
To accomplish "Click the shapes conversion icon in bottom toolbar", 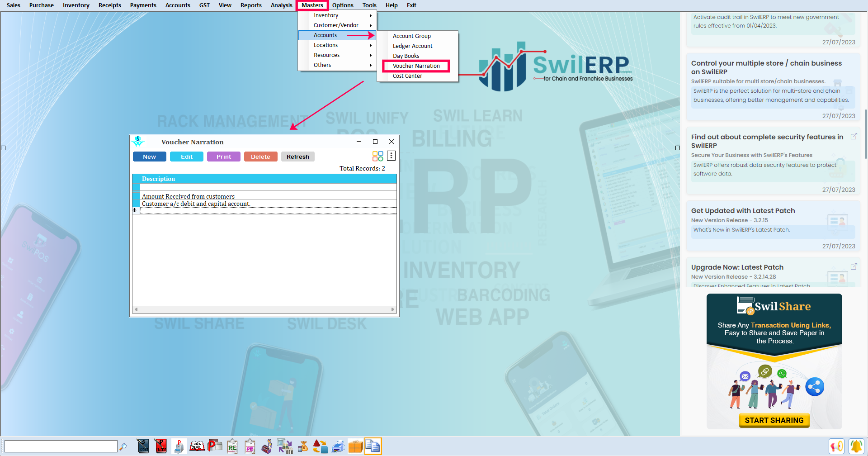I will [320, 446].
